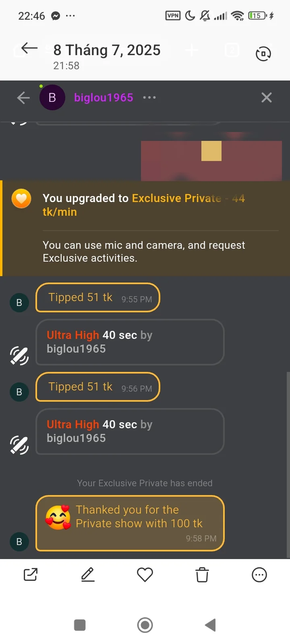
Task: Delete the screenshot using the trash icon
Action: tap(202, 575)
